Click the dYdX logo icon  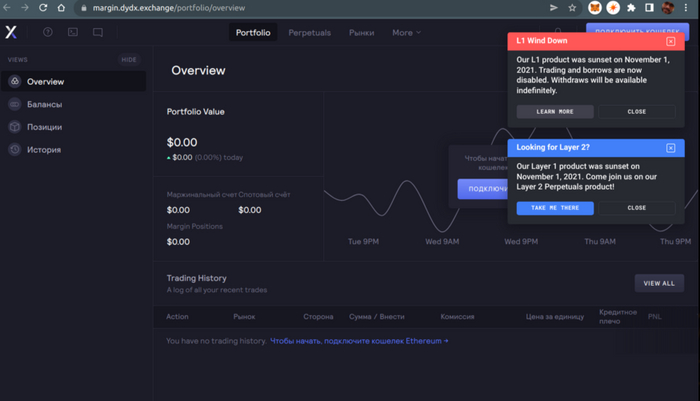click(x=11, y=32)
